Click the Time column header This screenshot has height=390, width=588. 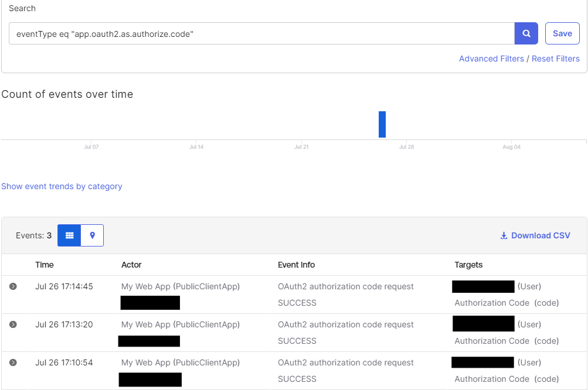pos(45,265)
